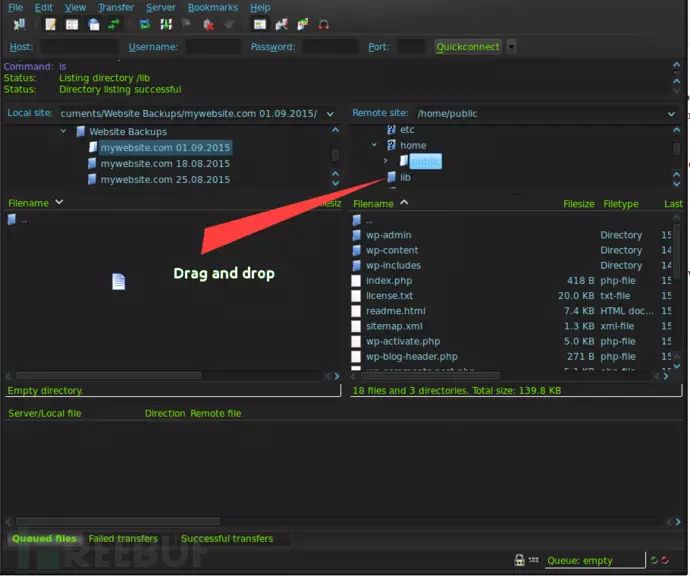Focus the Host input field
Screen dimensions: 690x576
(79, 47)
